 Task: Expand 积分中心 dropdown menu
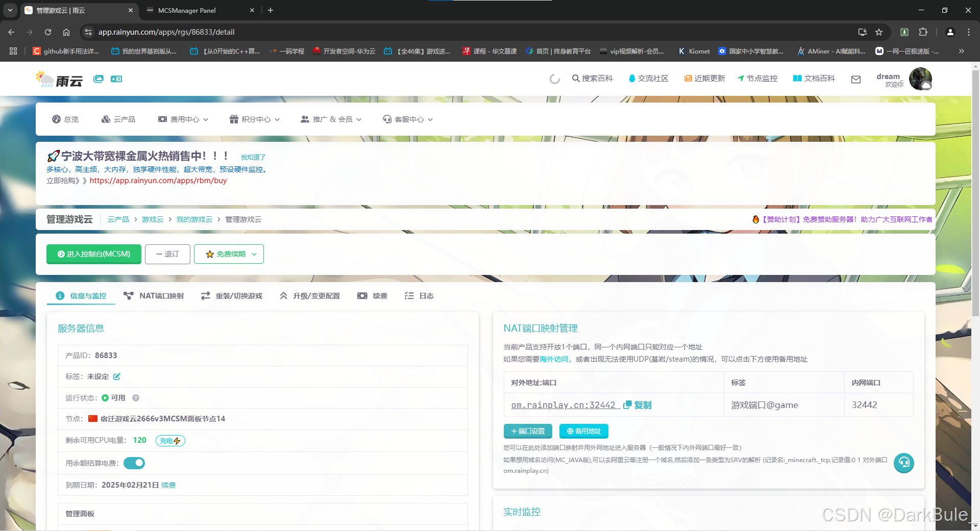255,119
